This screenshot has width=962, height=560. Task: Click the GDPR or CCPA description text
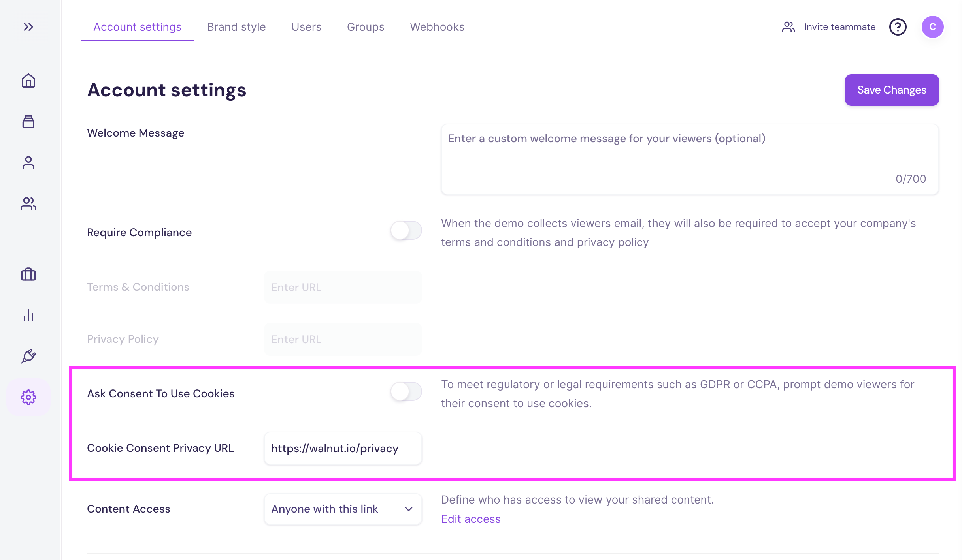pyautogui.click(x=678, y=394)
